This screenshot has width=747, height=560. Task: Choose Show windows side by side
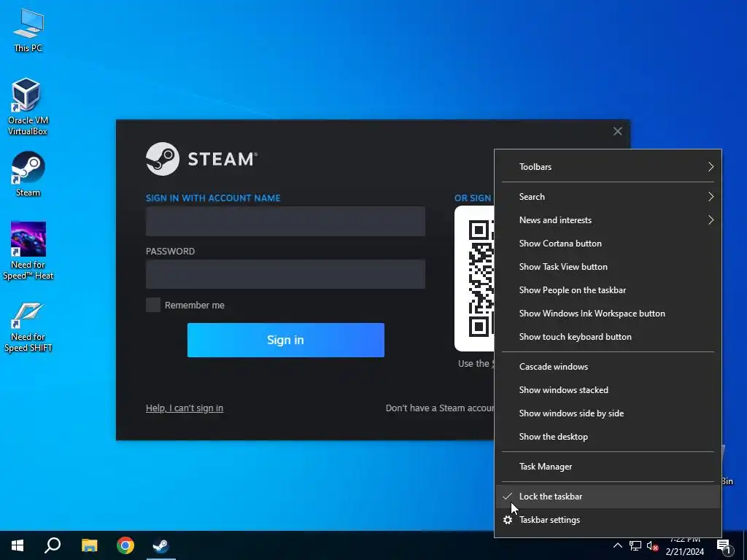(x=608, y=413)
